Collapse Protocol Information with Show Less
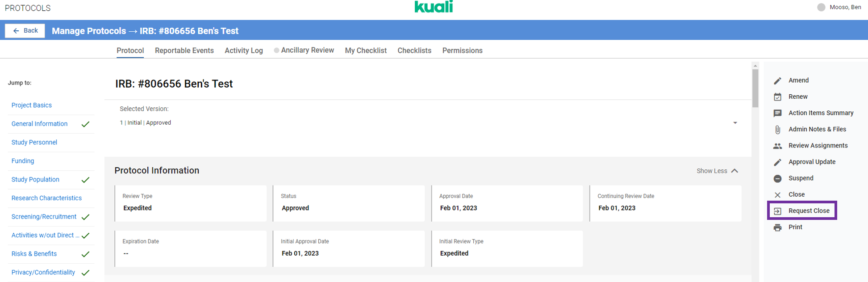The height and width of the screenshot is (282, 868). tap(717, 171)
